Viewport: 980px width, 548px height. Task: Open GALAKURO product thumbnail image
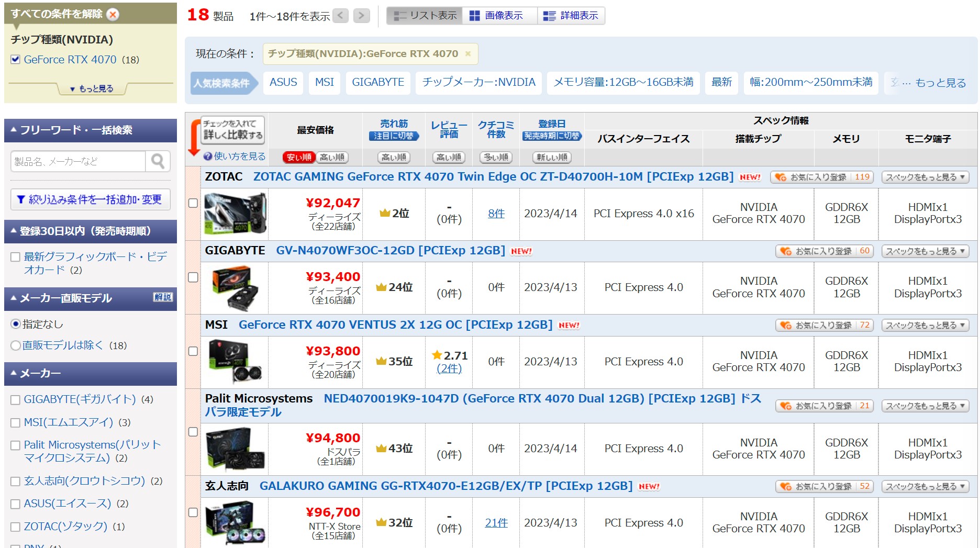235,522
